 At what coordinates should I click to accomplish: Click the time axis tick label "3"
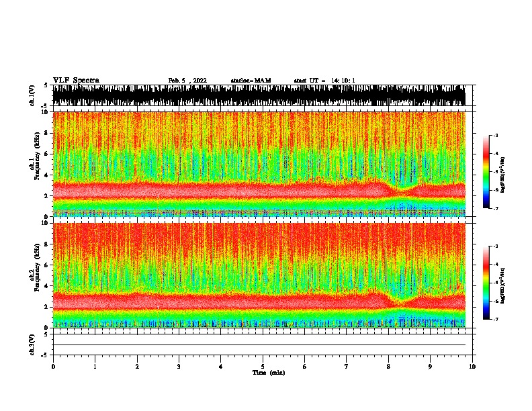[179, 367]
